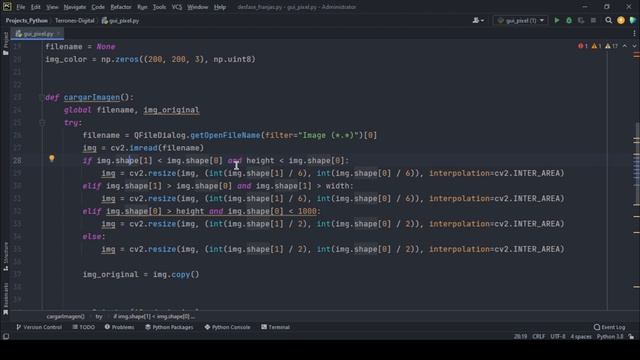The height and width of the screenshot is (360, 640).
Task: Open the File menu
Action: [20, 7]
